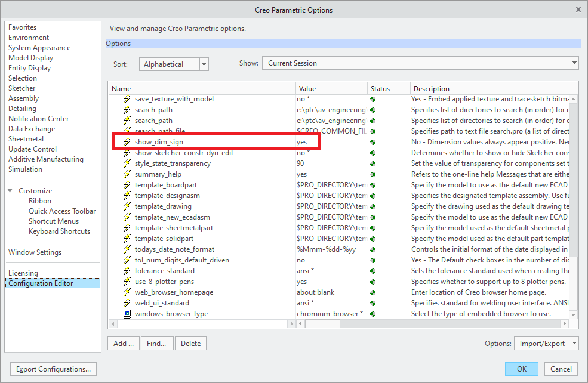
Task: Select Keyboard Shortcuts under Customize
Action: (59, 231)
